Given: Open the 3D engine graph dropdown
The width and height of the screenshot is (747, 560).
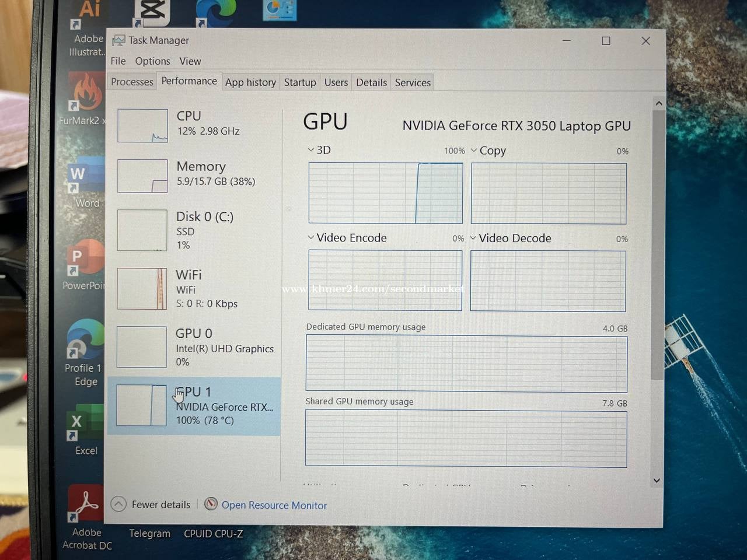Looking at the screenshot, I should click(x=311, y=150).
